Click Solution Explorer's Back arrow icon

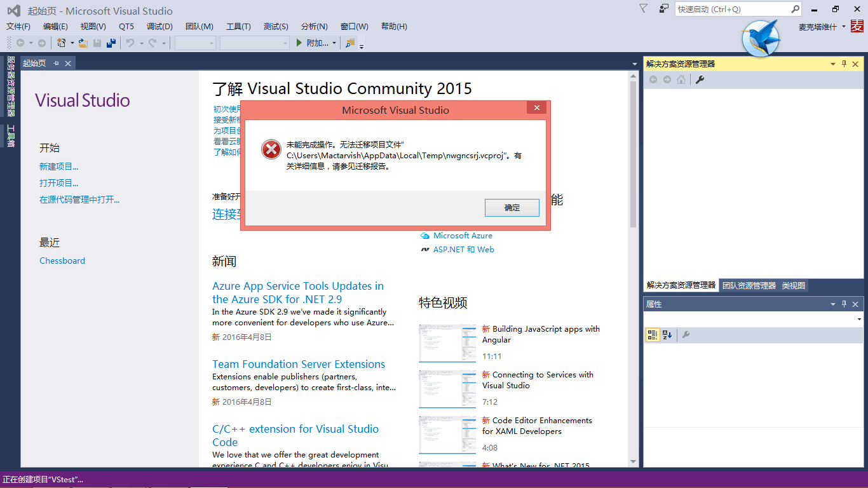pyautogui.click(x=653, y=79)
